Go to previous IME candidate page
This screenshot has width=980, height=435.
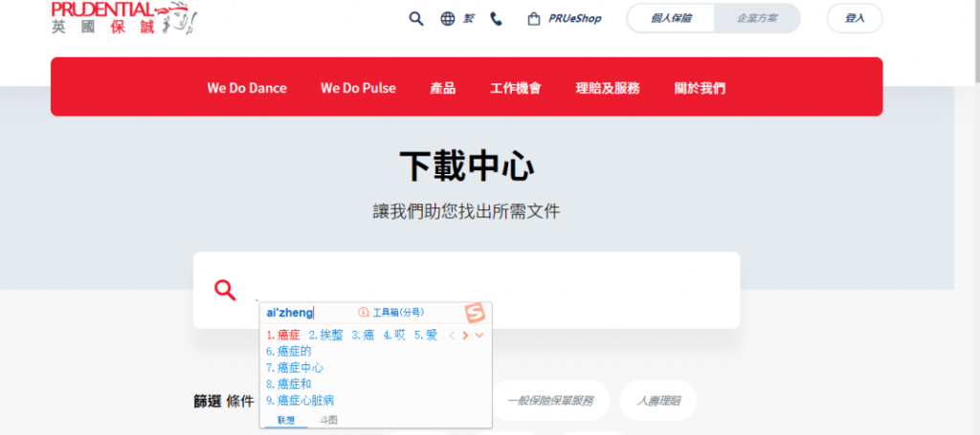point(452,336)
